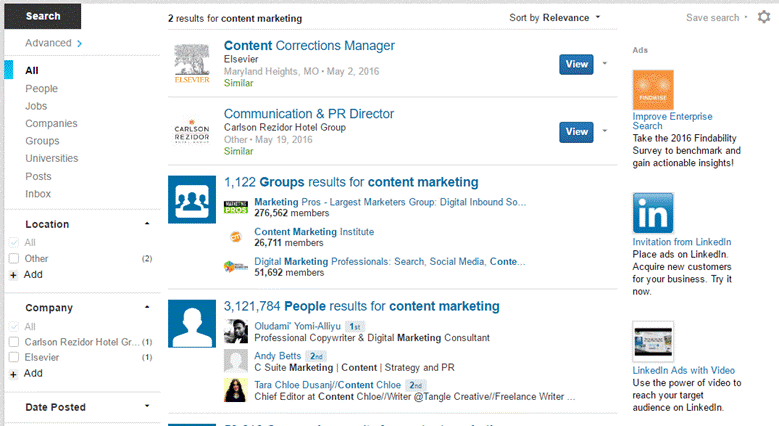
Task: Open Advanced search link
Action: (53, 43)
